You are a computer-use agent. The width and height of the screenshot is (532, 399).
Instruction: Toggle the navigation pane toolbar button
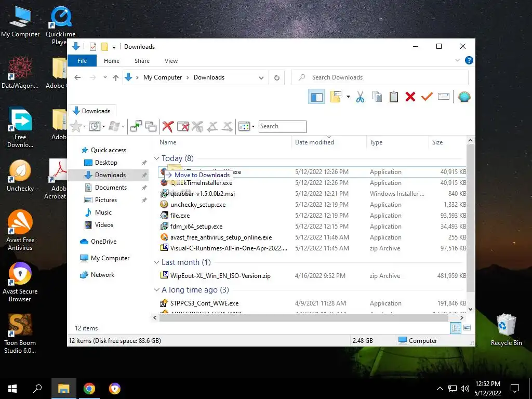pos(316,97)
